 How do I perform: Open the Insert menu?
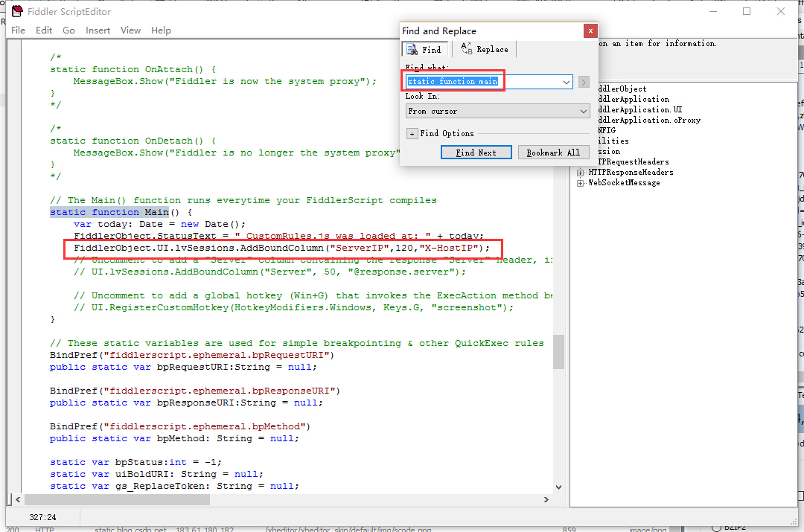[x=98, y=31]
